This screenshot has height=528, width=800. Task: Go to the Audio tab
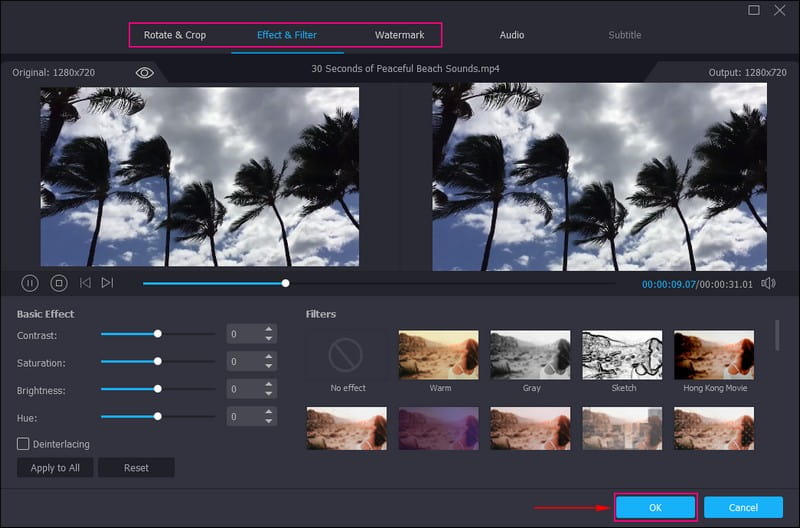click(x=512, y=35)
